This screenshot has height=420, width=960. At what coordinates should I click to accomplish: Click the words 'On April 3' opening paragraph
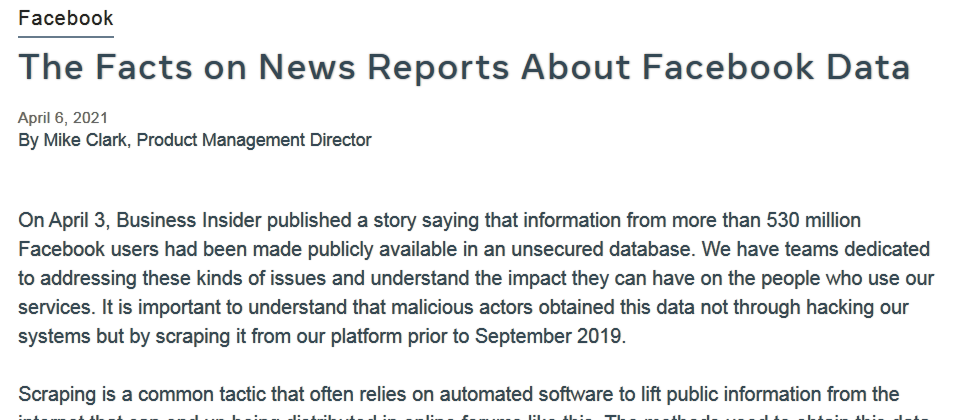coord(62,220)
